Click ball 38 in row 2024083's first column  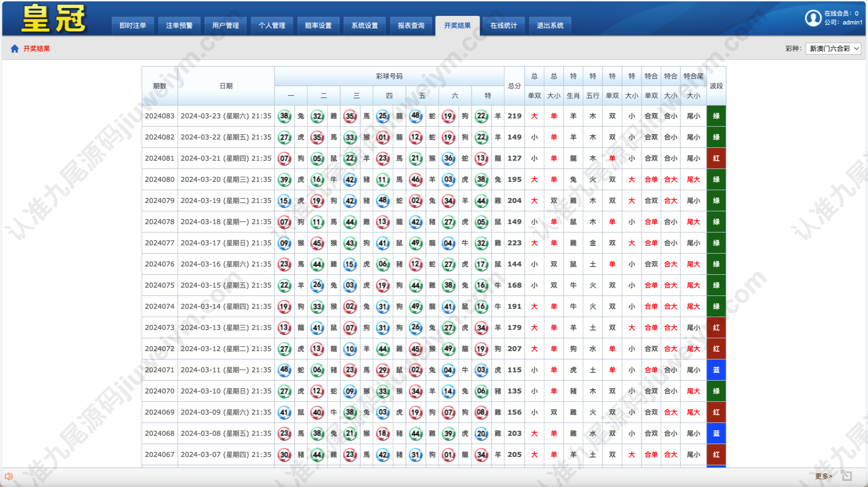coord(284,116)
